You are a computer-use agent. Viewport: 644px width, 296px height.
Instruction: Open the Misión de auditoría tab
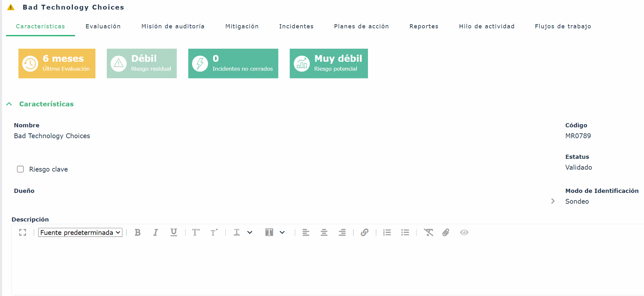[x=173, y=26]
